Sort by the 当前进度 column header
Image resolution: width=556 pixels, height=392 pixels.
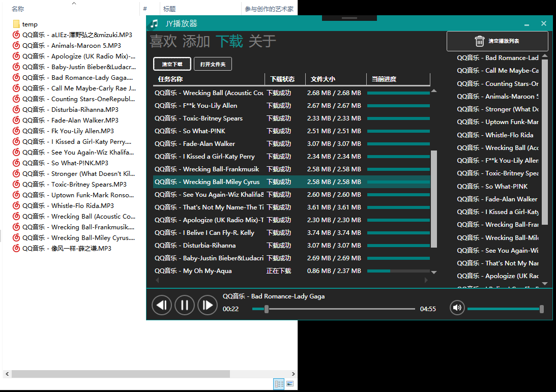(398, 79)
